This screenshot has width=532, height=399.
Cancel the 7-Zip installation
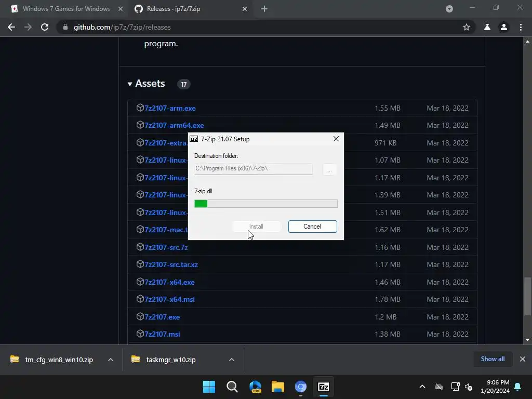[312, 227]
